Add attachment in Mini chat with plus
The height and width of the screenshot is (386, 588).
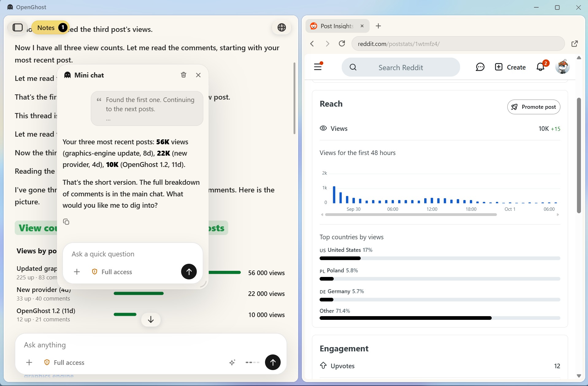click(77, 272)
